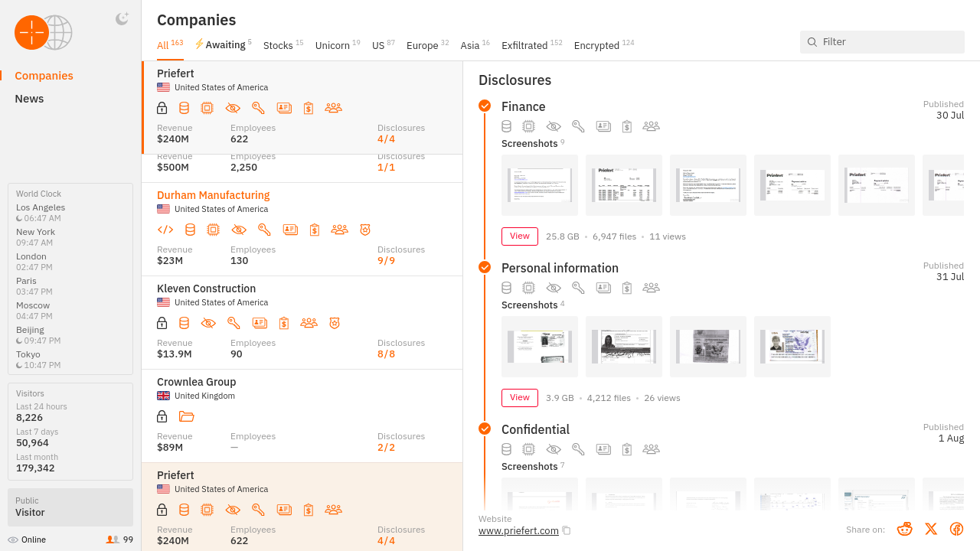980x551 pixels.
Task: Switch to the Awaiting tab
Action: (x=223, y=45)
